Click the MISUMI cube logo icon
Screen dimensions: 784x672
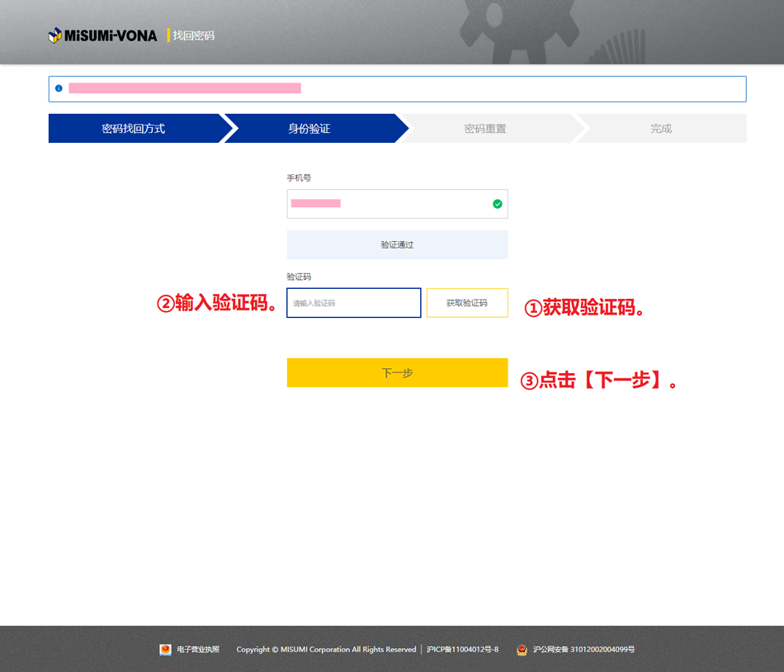(55, 35)
